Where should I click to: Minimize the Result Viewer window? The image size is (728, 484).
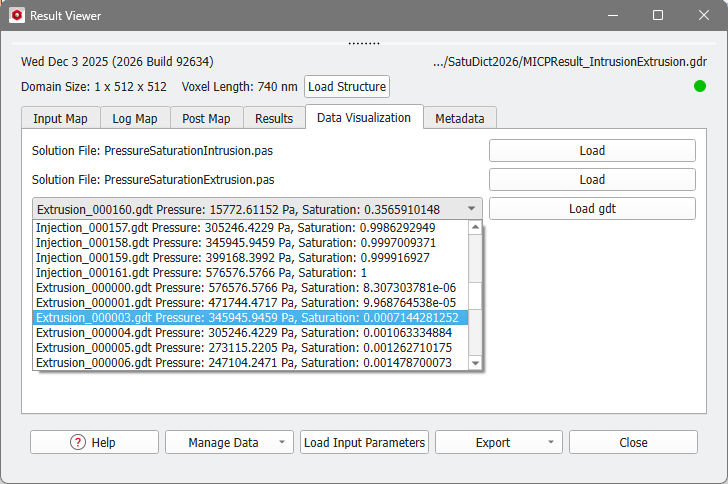tap(613, 15)
